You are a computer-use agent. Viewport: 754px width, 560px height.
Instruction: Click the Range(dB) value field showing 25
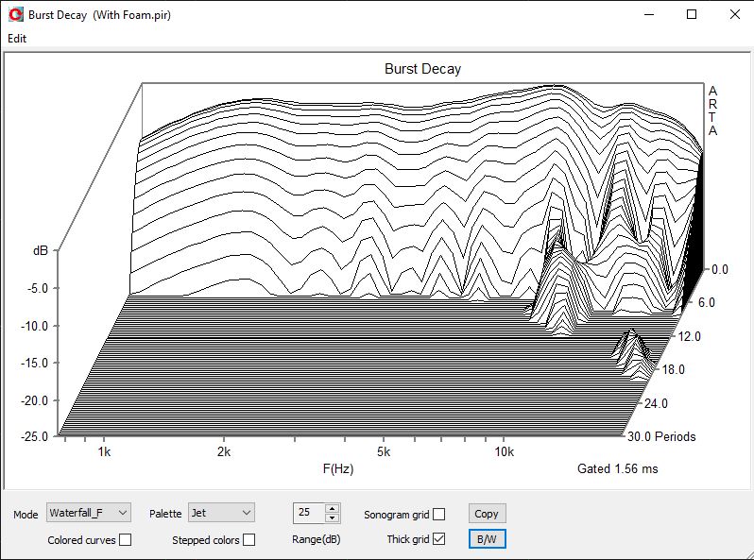coord(309,513)
